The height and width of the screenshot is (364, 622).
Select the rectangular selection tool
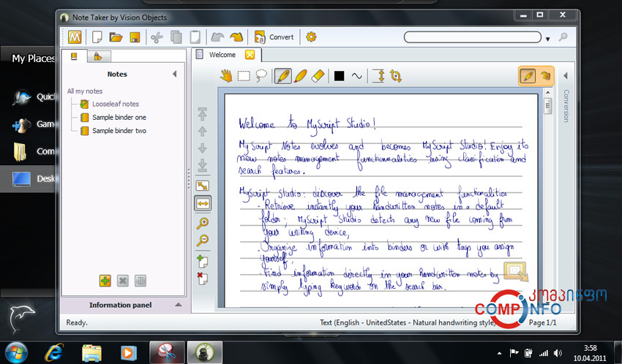click(244, 76)
